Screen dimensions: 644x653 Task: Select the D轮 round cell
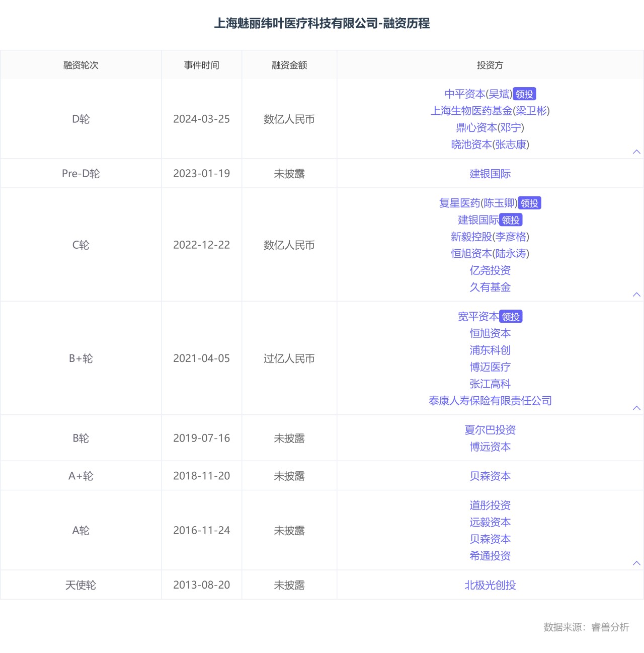tap(80, 119)
